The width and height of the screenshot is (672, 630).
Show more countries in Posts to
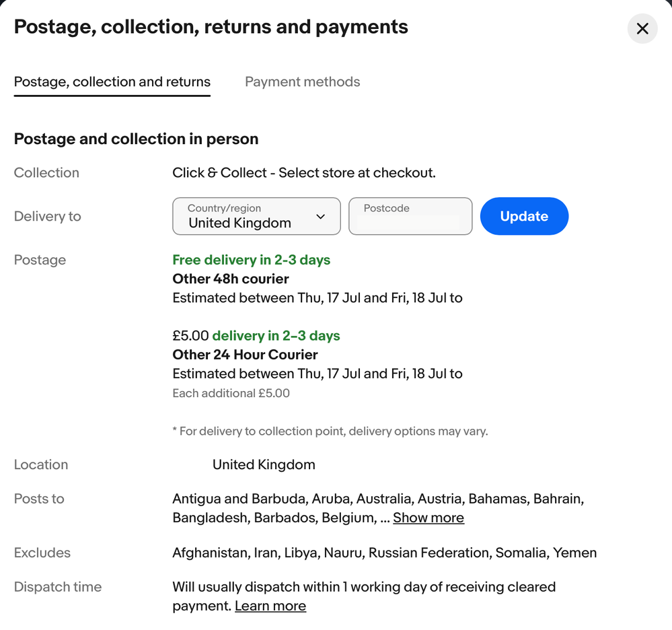click(428, 518)
